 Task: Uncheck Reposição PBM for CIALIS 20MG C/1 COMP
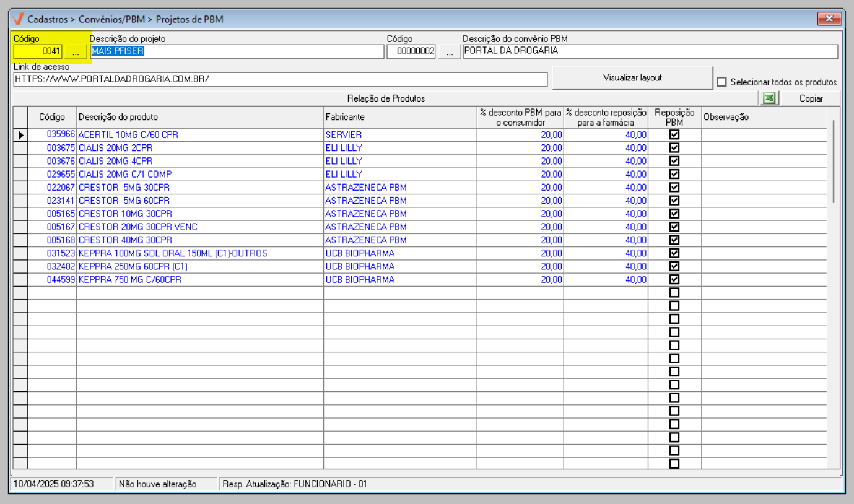674,174
